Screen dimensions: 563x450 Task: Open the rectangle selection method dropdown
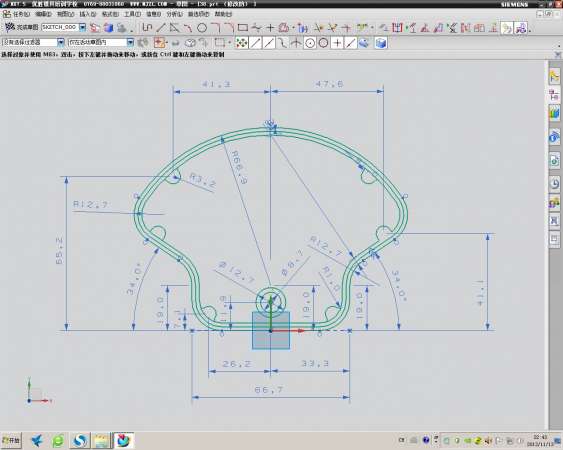[x=229, y=43]
